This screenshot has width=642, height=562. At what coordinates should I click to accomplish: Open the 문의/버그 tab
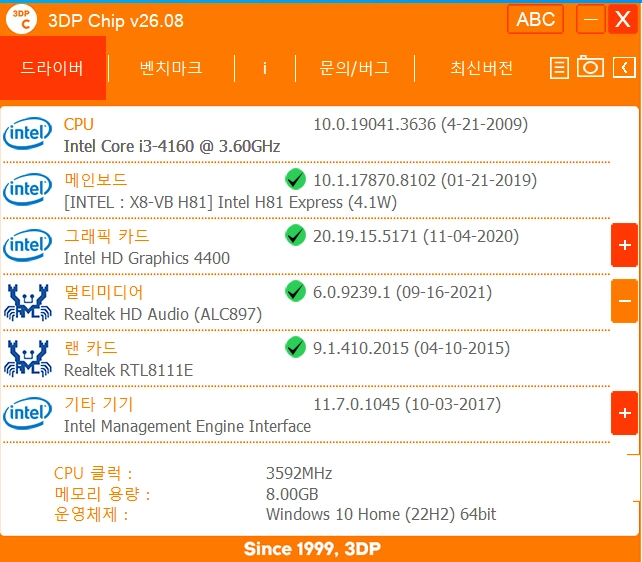click(x=355, y=68)
